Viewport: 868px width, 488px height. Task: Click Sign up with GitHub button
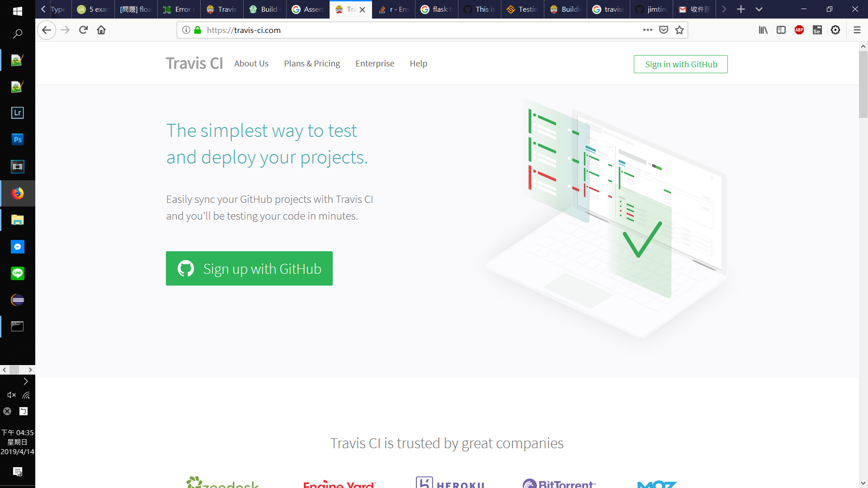tap(249, 268)
